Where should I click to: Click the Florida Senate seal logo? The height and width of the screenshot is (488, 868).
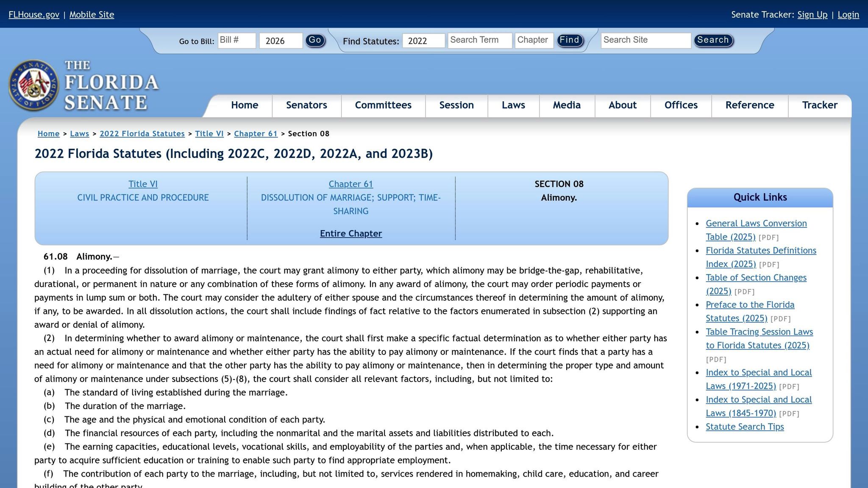pyautogui.click(x=34, y=85)
